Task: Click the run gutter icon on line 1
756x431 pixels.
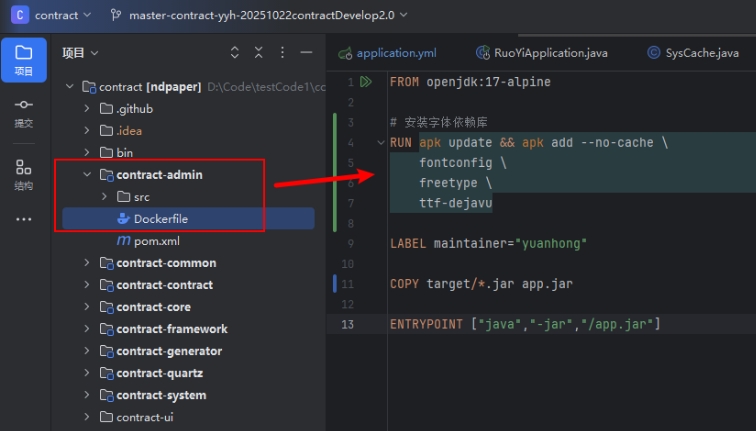Action: click(x=366, y=81)
